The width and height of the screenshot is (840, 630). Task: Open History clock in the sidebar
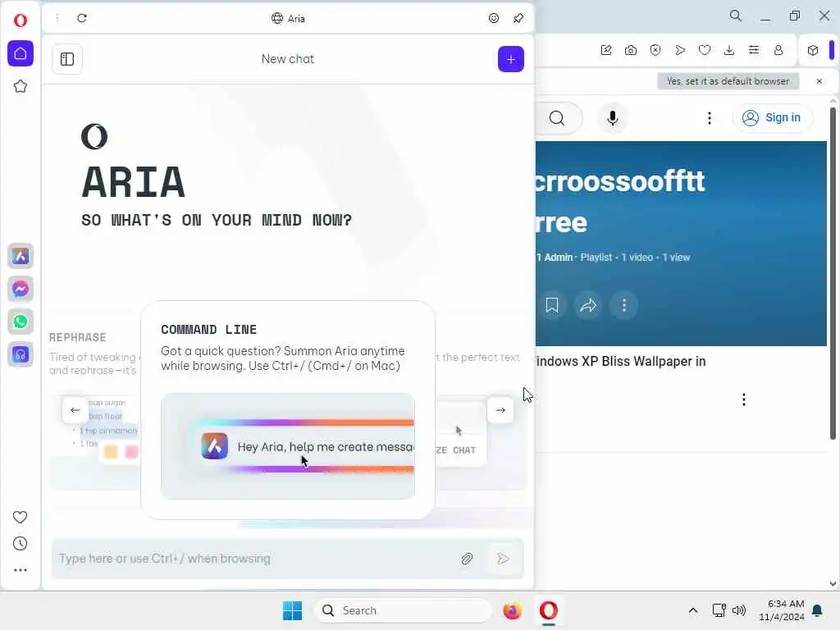[20, 544]
